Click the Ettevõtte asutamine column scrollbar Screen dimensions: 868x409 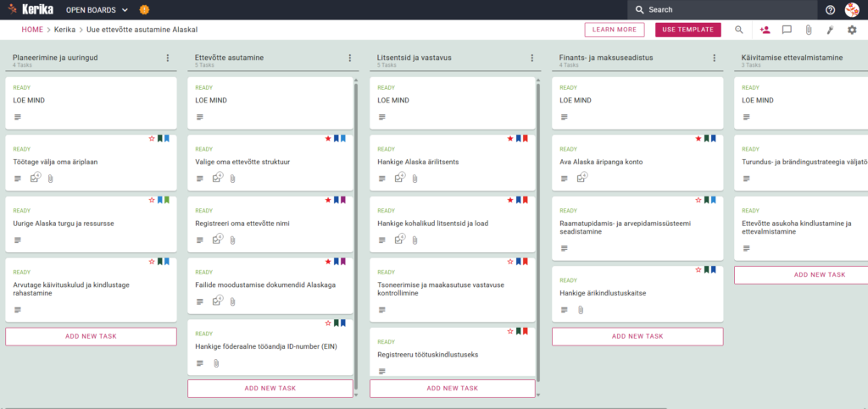(356, 235)
